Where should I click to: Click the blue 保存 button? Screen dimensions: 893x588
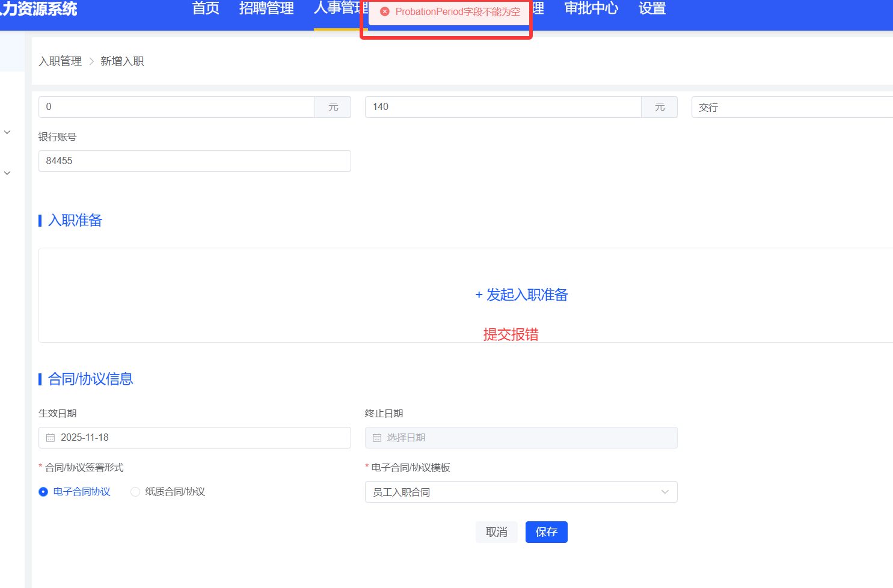click(546, 532)
